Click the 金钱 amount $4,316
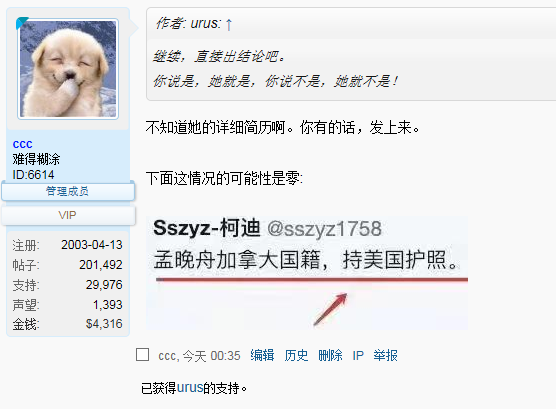Screen dimensions: 556x409 click(104, 324)
